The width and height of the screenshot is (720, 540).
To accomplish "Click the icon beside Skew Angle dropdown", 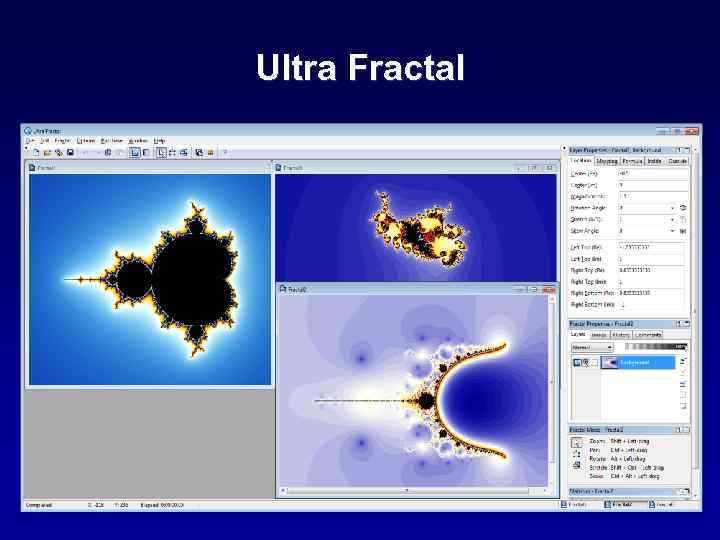I will 683,231.
